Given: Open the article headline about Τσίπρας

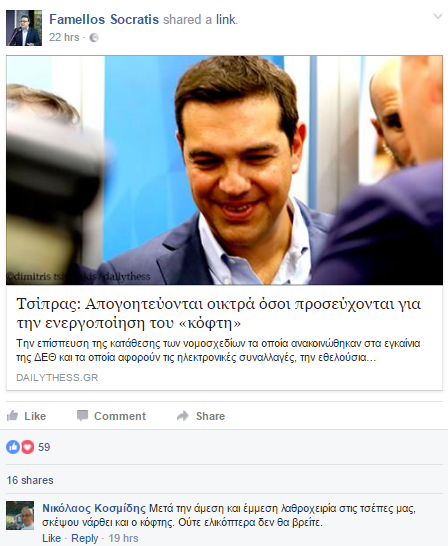Looking at the screenshot, I should 219,313.
